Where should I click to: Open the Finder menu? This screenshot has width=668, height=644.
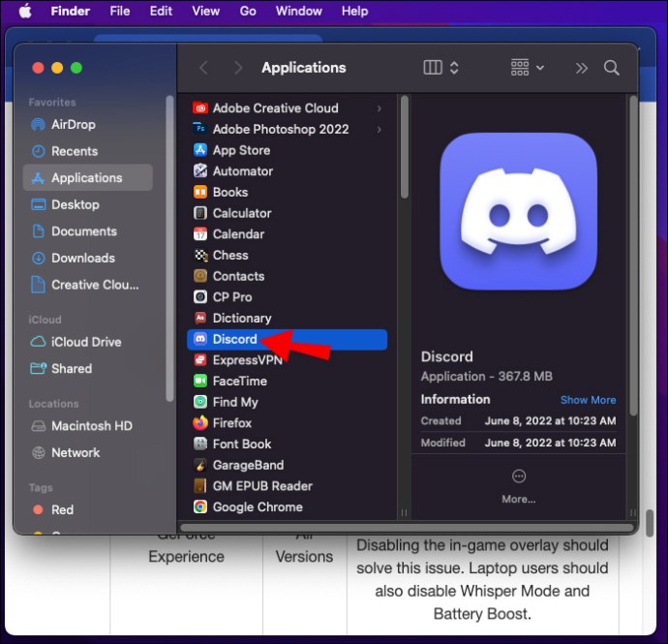(x=71, y=11)
